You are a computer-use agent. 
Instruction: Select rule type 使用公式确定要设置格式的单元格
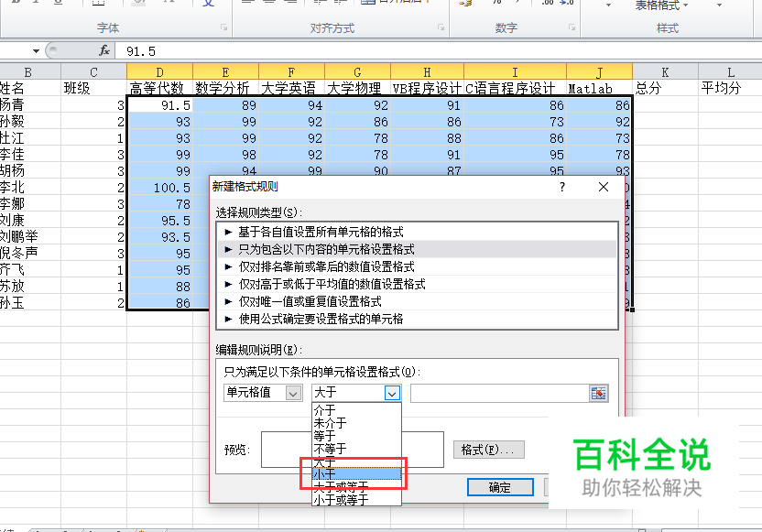(417, 320)
